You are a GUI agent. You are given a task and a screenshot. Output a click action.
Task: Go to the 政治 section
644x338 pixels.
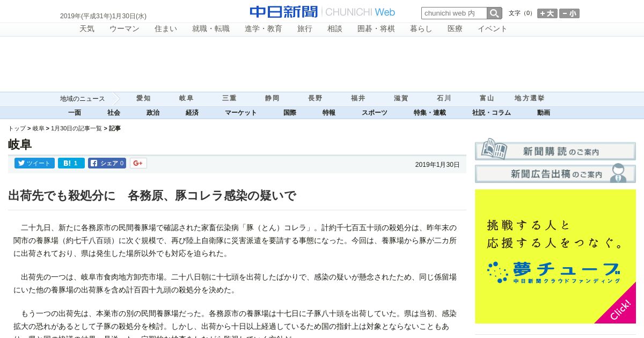click(153, 113)
